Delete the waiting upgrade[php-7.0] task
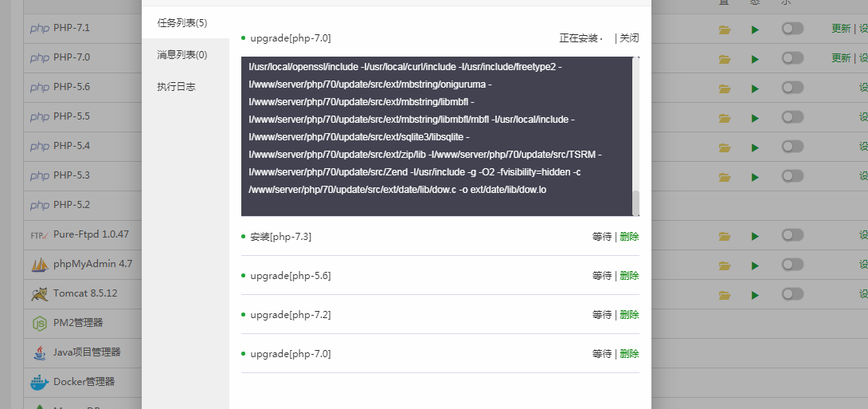The height and width of the screenshot is (409, 868). tap(629, 353)
